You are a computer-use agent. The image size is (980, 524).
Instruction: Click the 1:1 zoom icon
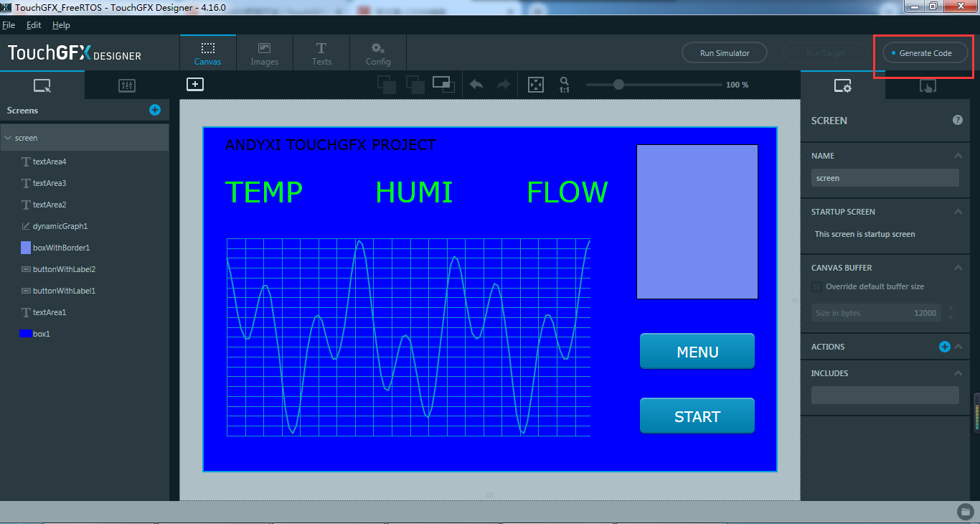(565, 85)
